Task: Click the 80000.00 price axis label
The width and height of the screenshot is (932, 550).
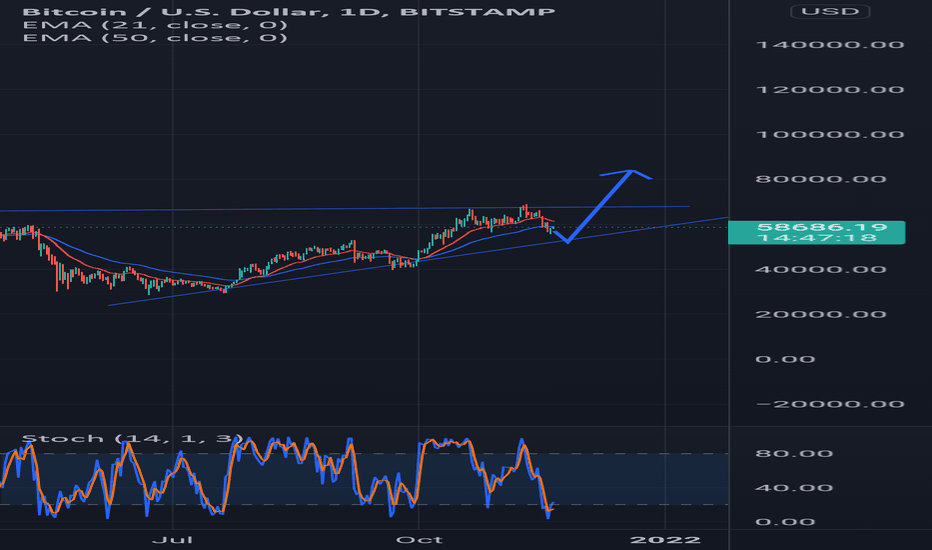Action: pyautogui.click(x=821, y=179)
